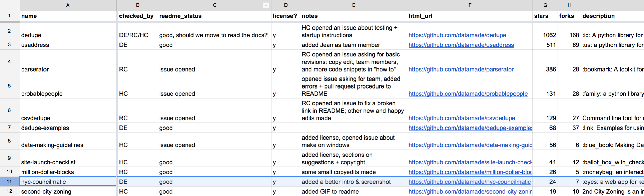This screenshot has height=196, width=644.
Task: Select column H header
Action: (569, 5)
